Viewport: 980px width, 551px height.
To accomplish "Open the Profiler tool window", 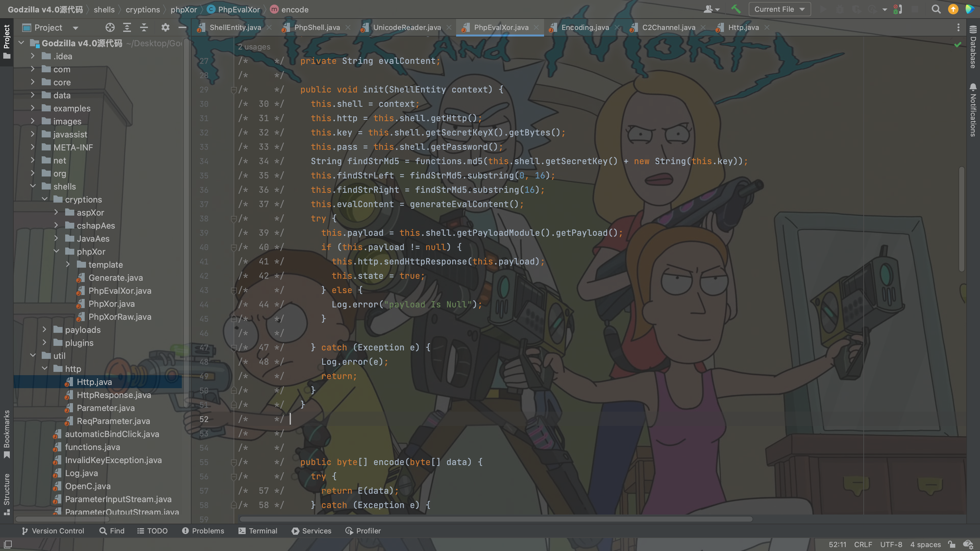I will tap(363, 531).
